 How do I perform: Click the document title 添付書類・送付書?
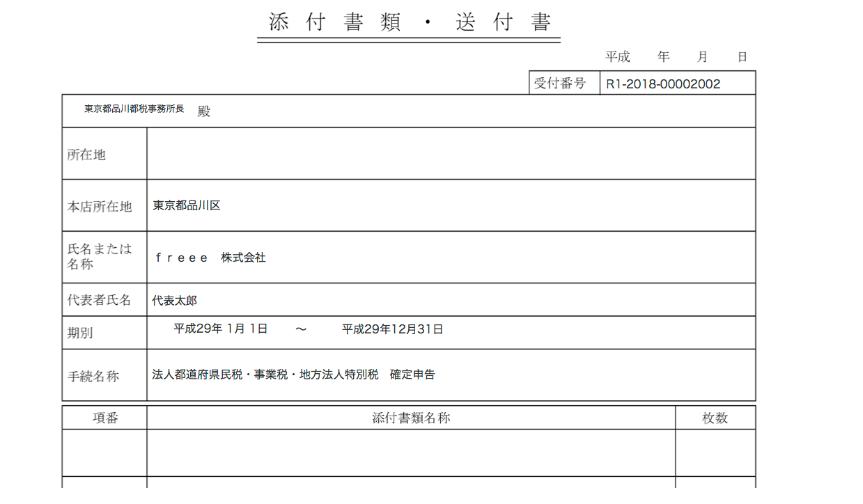click(410, 22)
